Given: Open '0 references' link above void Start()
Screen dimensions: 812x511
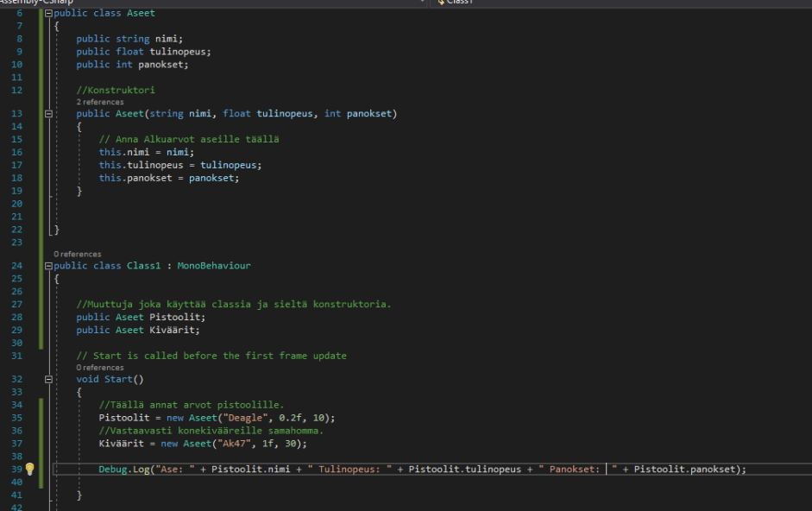Looking at the screenshot, I should coord(100,368).
